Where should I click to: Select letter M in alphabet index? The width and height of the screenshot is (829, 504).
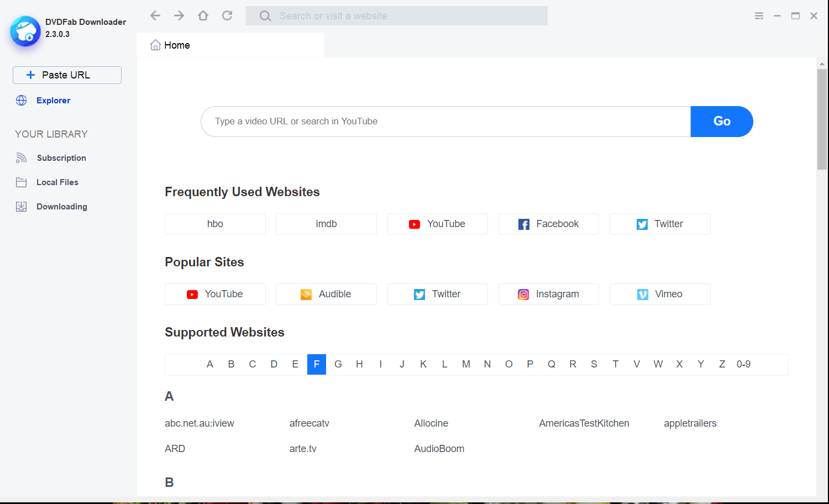(x=466, y=364)
